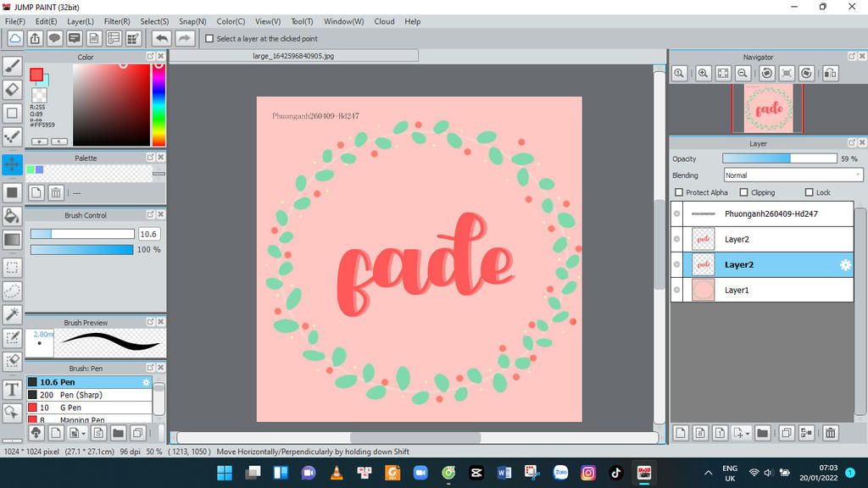
Task: Open the Layer menu
Action: coord(81,21)
